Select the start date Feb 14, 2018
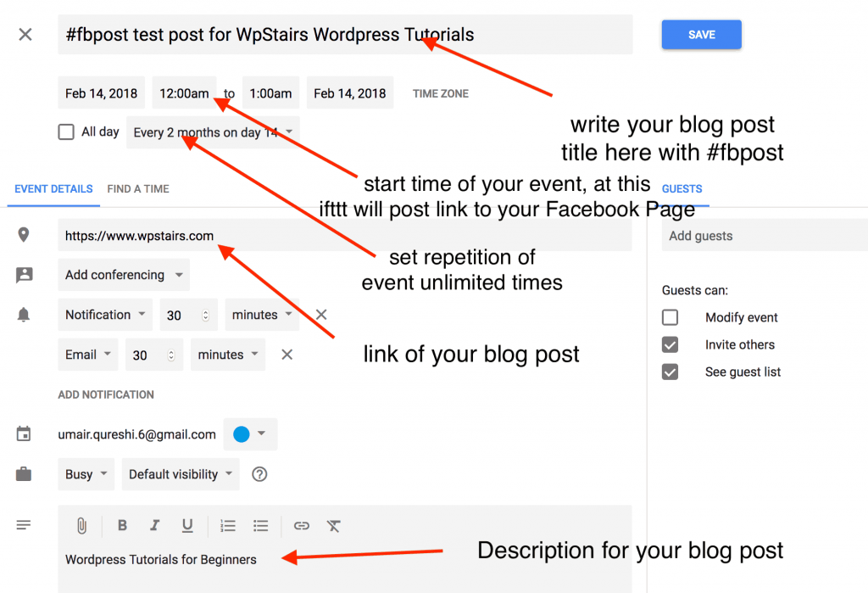Image resolution: width=868 pixels, height=593 pixels. (102, 92)
